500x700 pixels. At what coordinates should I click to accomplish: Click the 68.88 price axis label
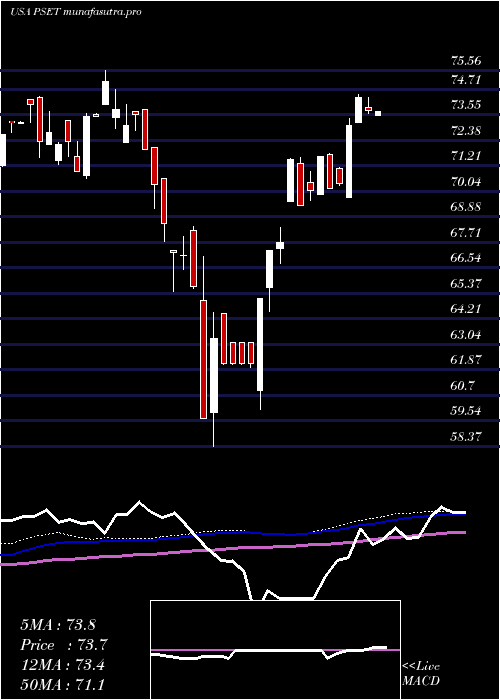pos(466,207)
